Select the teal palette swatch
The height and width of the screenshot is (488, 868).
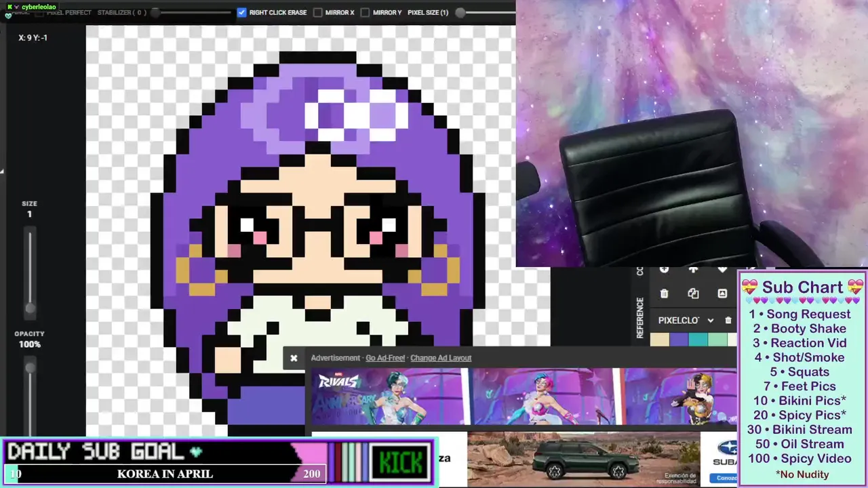(698, 340)
